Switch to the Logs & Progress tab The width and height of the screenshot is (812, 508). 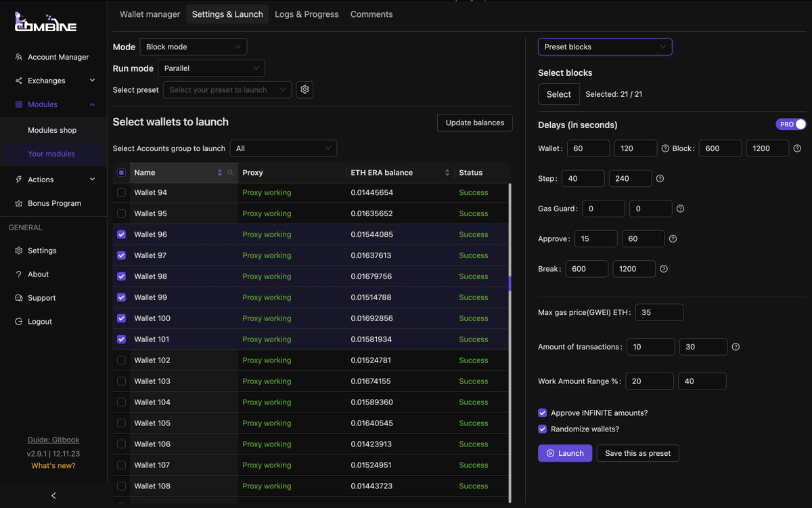click(x=307, y=14)
